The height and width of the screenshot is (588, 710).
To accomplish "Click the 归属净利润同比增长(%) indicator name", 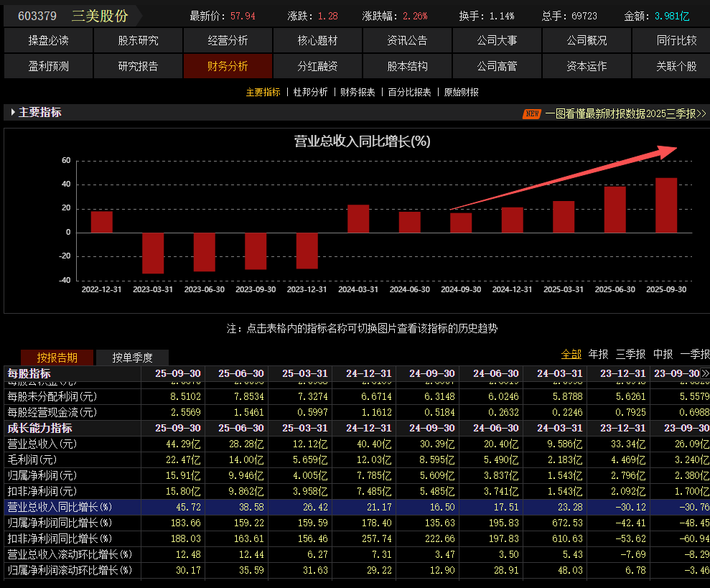I will pyautogui.click(x=60, y=523).
